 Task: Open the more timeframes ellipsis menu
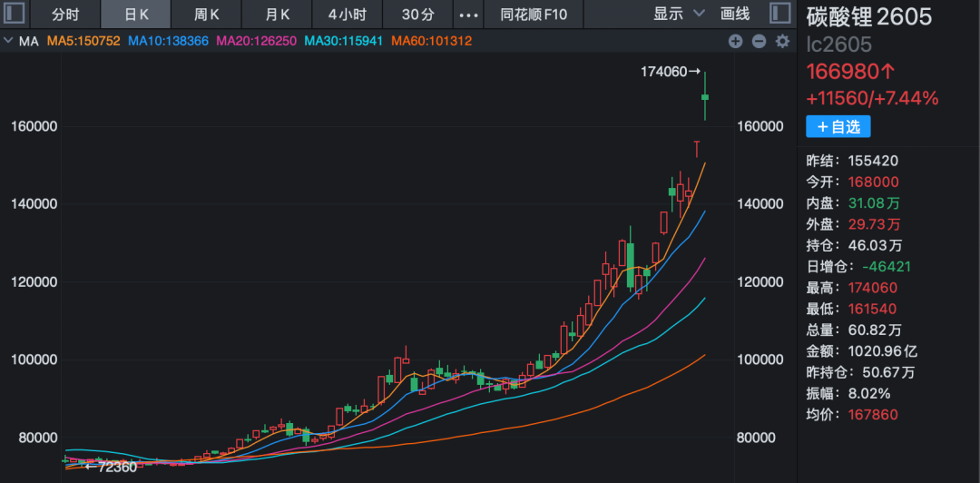pos(468,14)
